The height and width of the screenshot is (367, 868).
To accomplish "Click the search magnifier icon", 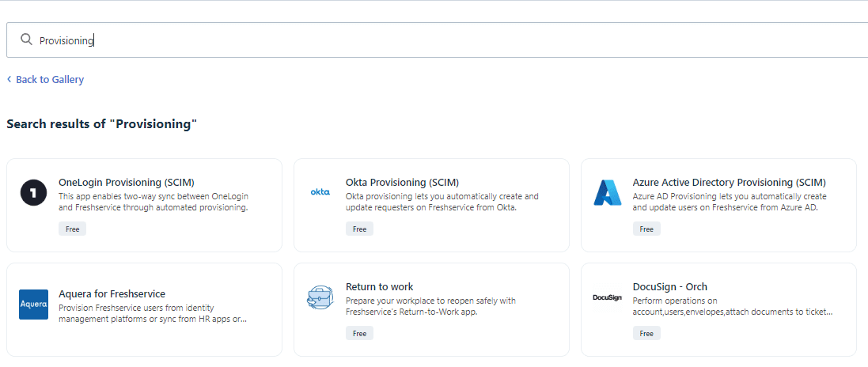I will [x=26, y=40].
